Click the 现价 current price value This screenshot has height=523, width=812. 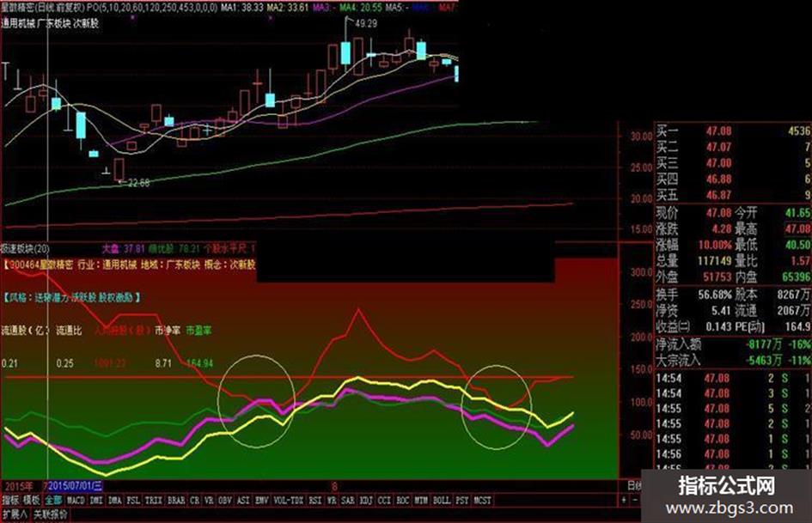[x=719, y=213]
